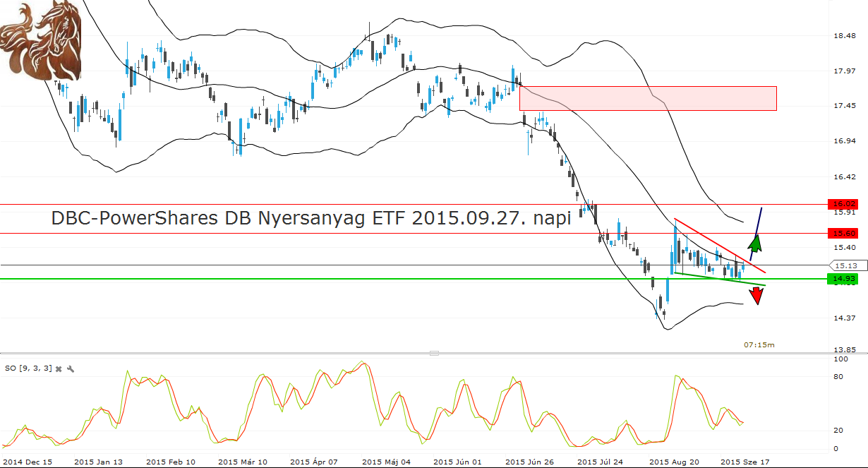Open SO indicator settings wrench

(x=71, y=368)
